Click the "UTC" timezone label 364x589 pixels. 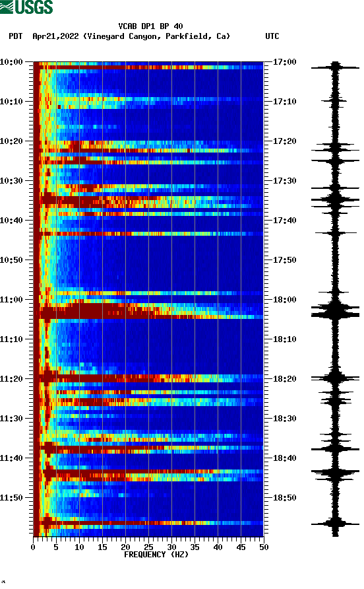(272, 36)
